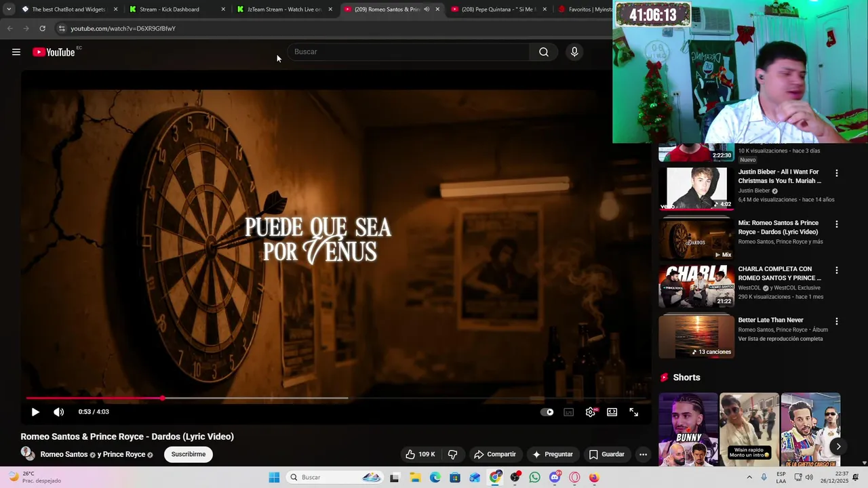
Task: Dislike the video with thumbs down
Action: point(453,454)
